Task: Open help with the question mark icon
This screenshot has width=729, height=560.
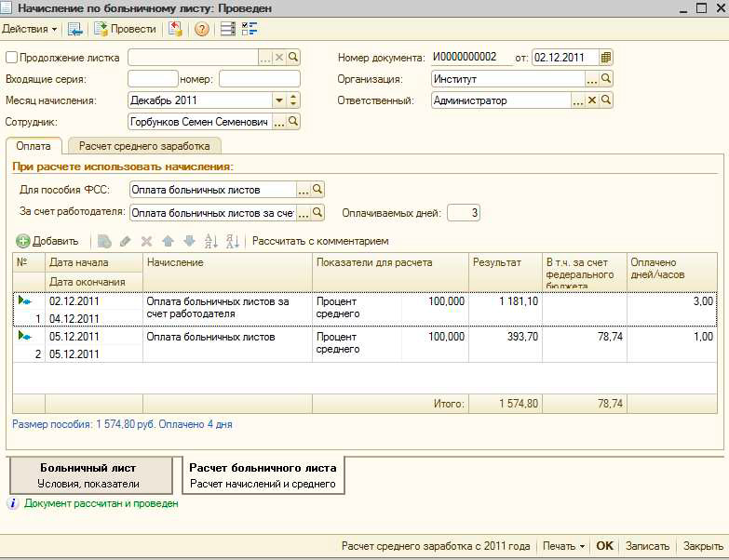Action: pos(201,29)
